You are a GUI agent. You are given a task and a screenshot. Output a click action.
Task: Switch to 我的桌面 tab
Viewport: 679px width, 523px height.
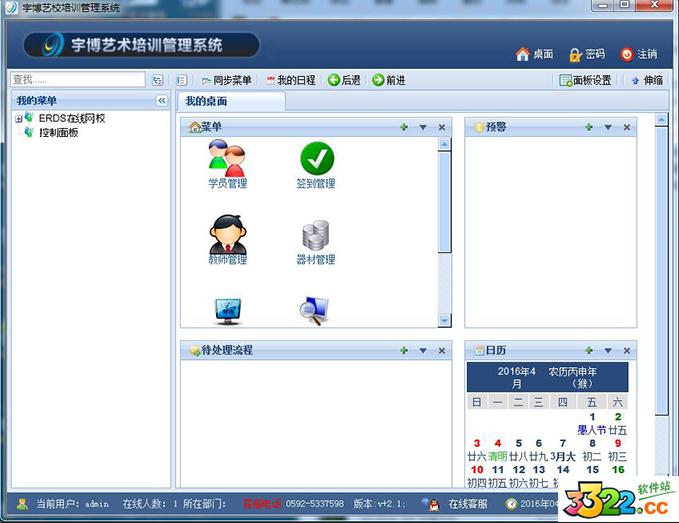tap(232, 101)
